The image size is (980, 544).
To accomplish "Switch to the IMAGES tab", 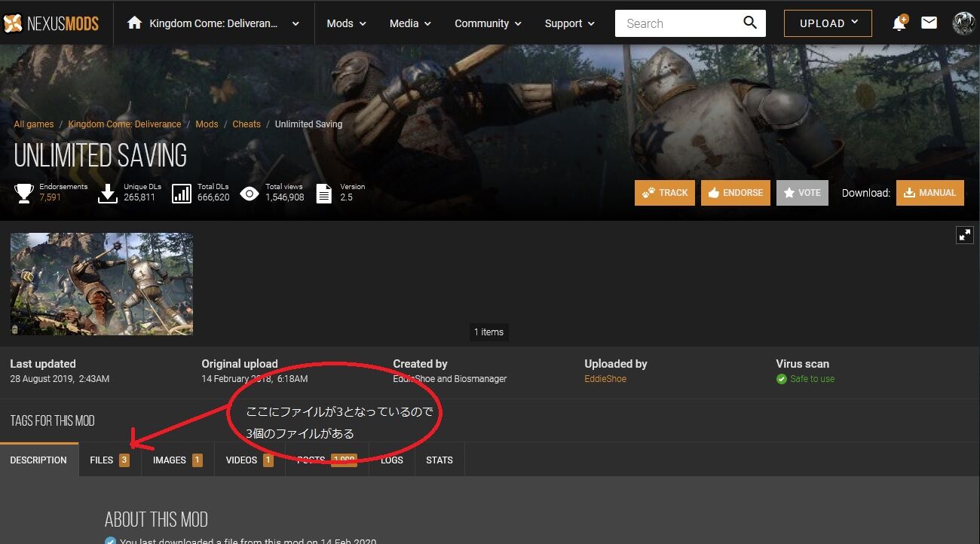I will (178, 460).
